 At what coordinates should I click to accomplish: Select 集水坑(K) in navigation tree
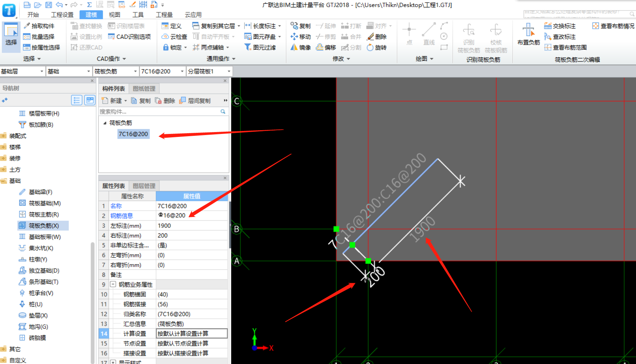point(41,248)
